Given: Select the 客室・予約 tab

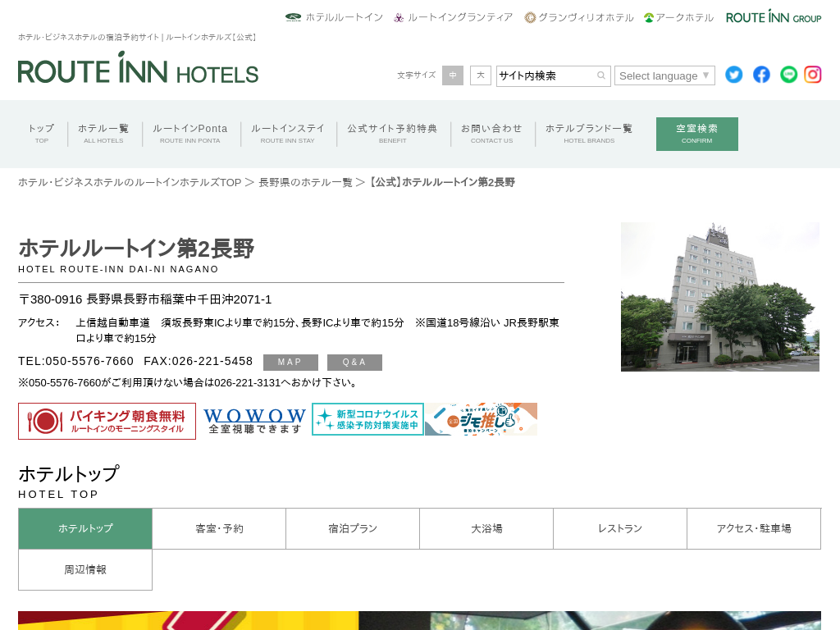Looking at the screenshot, I should pyautogui.click(x=219, y=529).
